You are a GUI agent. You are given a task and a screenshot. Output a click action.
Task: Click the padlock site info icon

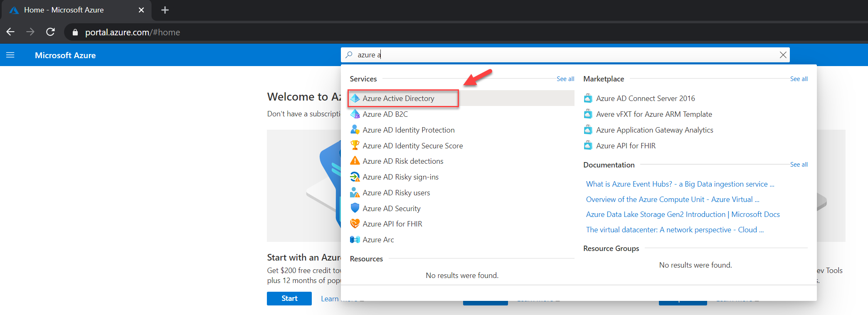click(75, 32)
